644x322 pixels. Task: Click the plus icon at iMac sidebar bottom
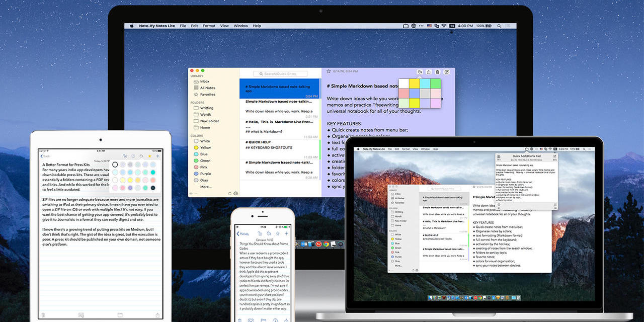coord(191,193)
